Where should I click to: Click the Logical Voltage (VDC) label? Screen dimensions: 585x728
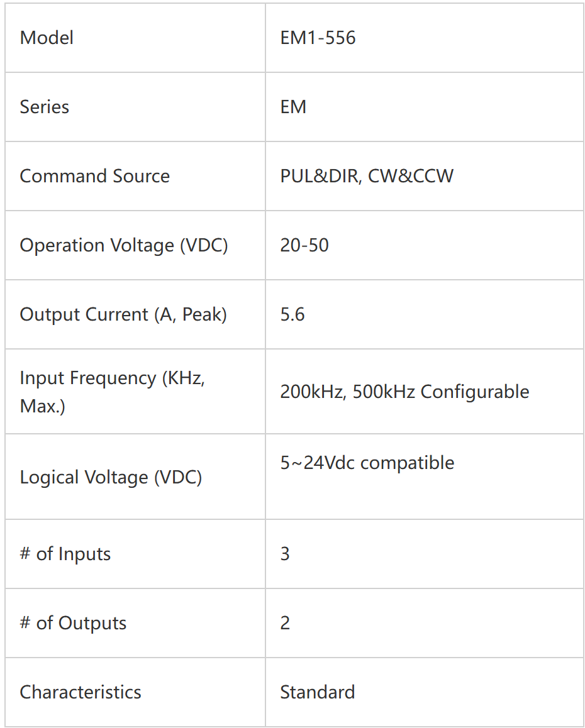click(111, 477)
